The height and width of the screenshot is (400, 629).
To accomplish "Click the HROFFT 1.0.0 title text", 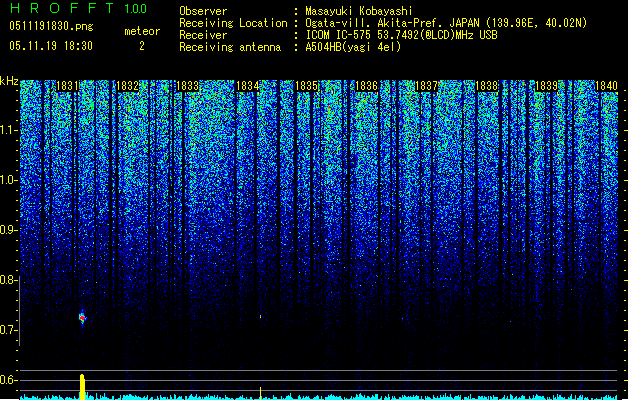I will pyautogui.click(x=79, y=8).
